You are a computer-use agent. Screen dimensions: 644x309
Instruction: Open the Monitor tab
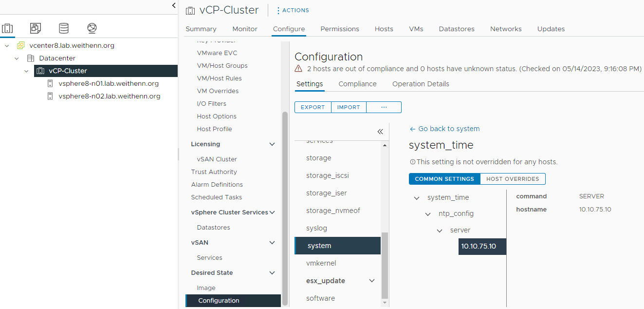tap(245, 29)
